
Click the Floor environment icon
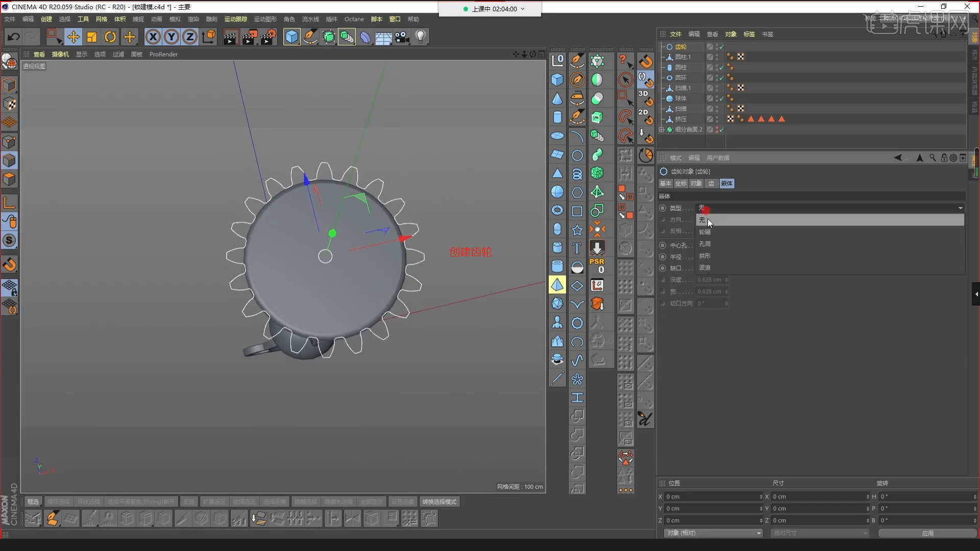(383, 37)
